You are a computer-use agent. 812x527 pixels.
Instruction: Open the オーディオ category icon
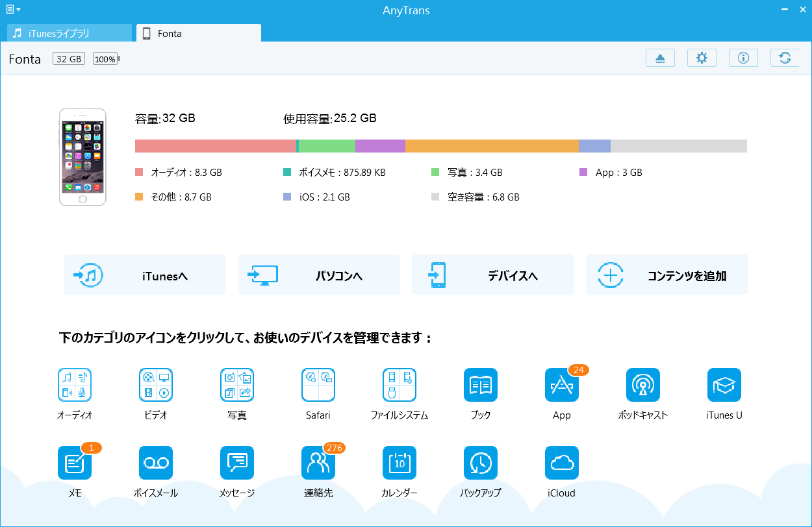[75, 385]
